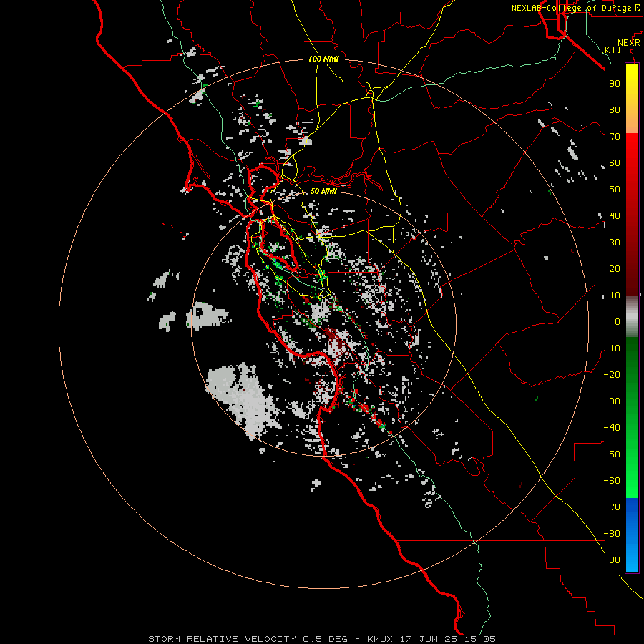Click the 70 value on velocity legend
Viewport: 644px width, 644px height.
point(615,137)
